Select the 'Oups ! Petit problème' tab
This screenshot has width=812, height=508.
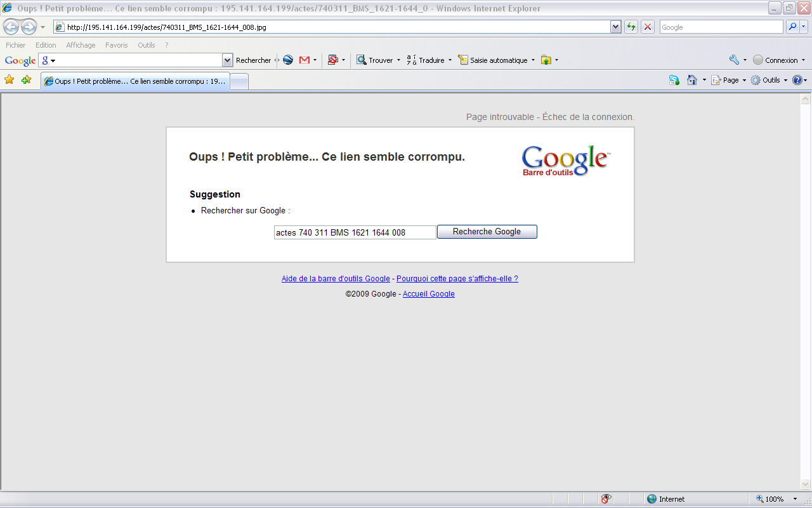(x=134, y=81)
